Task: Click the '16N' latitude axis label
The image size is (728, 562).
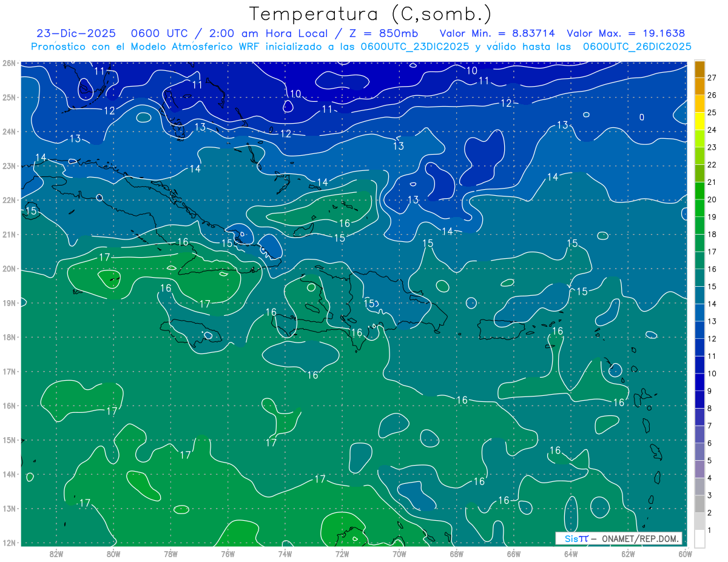Action: (9, 405)
